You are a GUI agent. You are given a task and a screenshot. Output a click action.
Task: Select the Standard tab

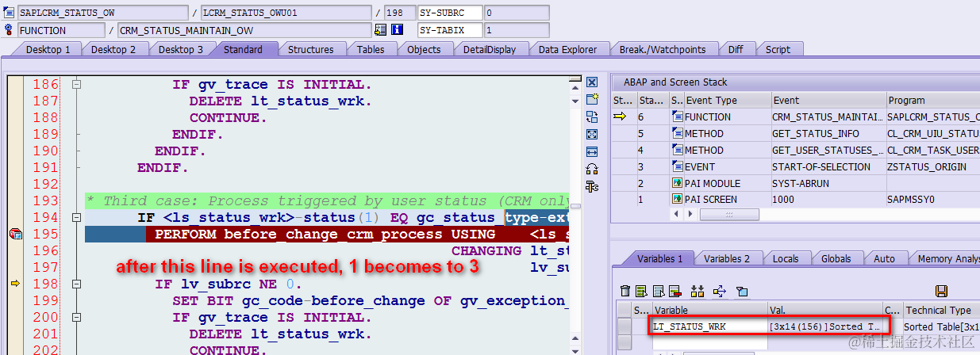[243, 49]
